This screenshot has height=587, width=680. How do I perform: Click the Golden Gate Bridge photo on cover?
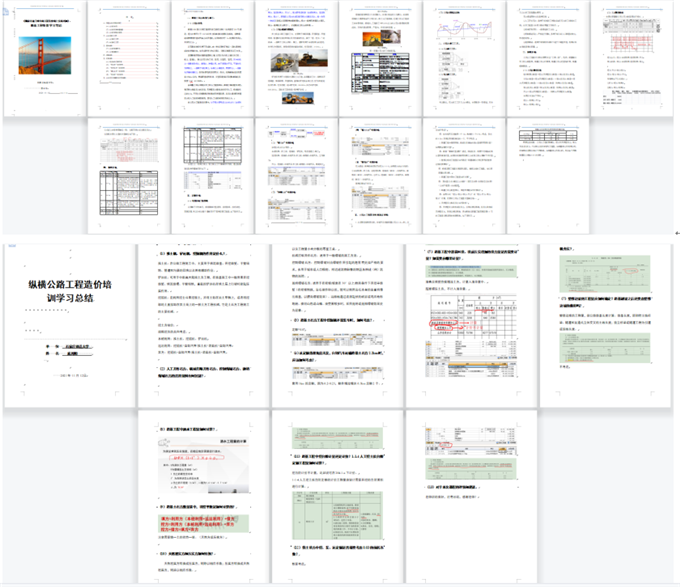pos(45,55)
